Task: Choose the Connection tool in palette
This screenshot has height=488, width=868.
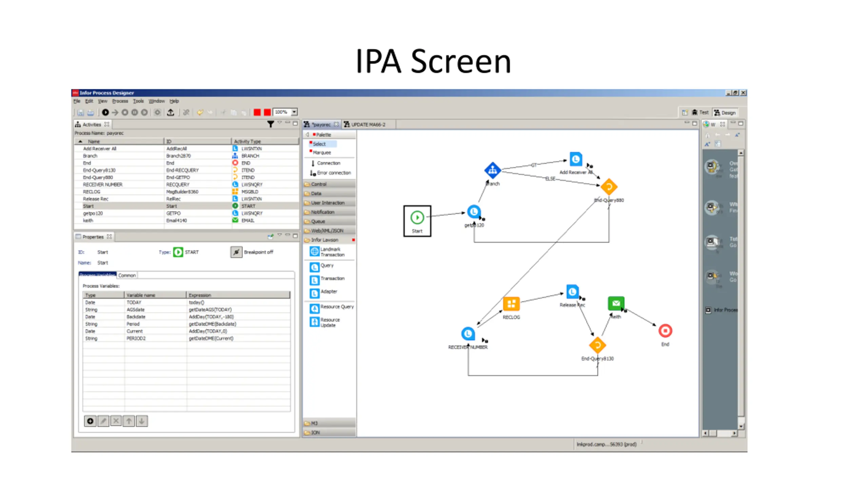Action: (325, 163)
